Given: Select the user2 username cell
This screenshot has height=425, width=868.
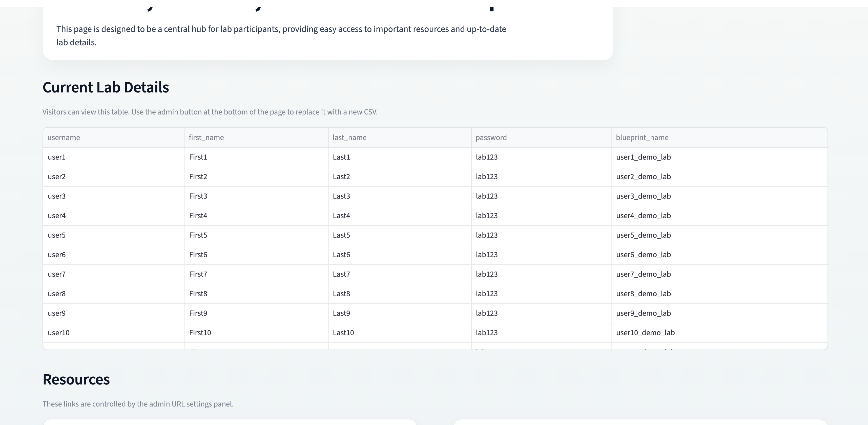Looking at the screenshot, I should [x=114, y=177].
